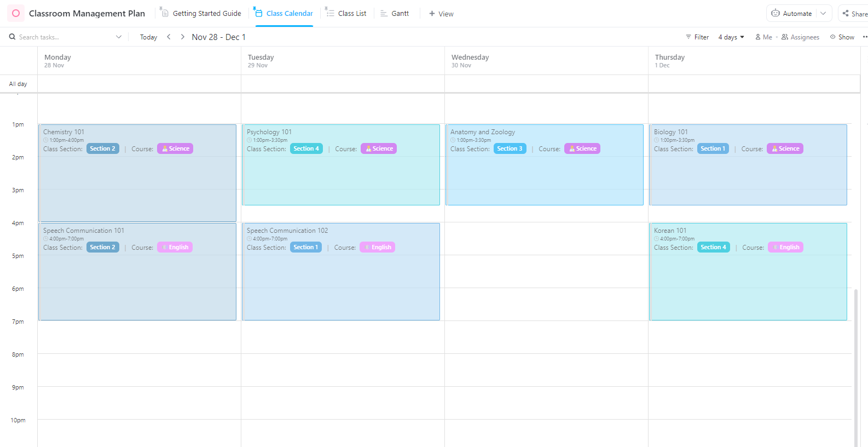Click the Today button
Image resolution: width=868 pixels, height=447 pixels.
(x=148, y=37)
